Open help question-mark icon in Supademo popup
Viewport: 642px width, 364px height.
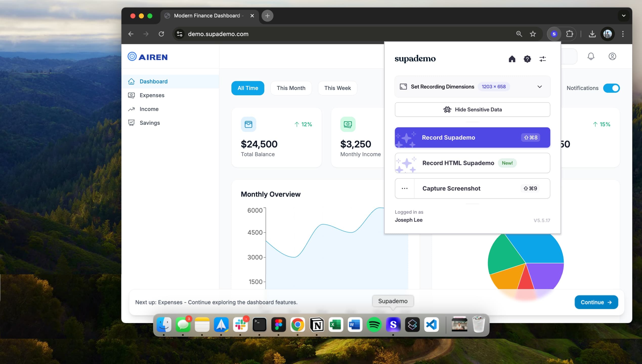[527, 59]
